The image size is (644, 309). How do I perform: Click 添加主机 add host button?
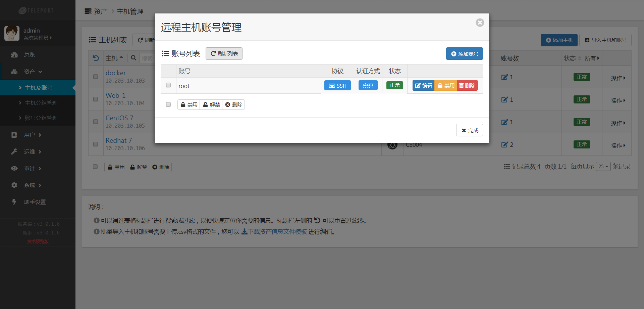(x=559, y=40)
